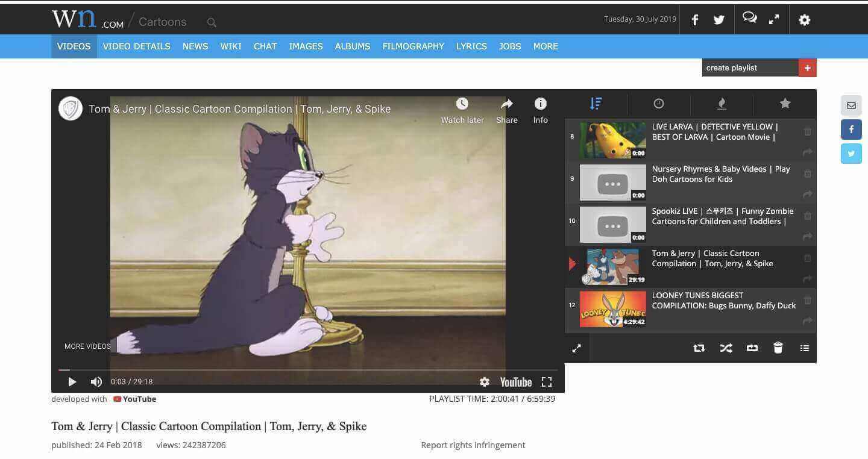Screen dimensions: 868x459
Task: Open the chat bubbles icon in header
Action: pos(750,18)
